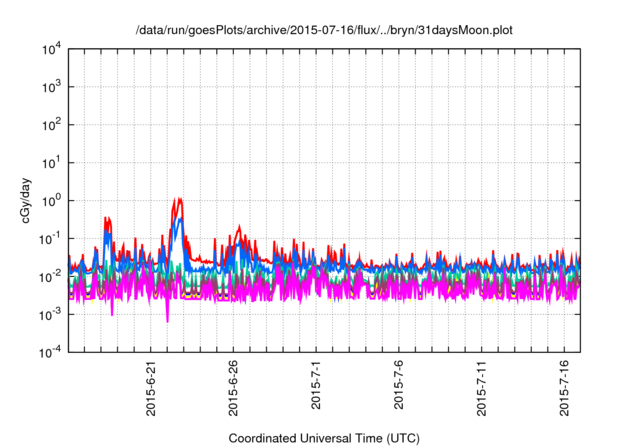This screenshot has width=640, height=448.
Task: Click the lowest magenta dip below 10^-3
Action: [167, 320]
